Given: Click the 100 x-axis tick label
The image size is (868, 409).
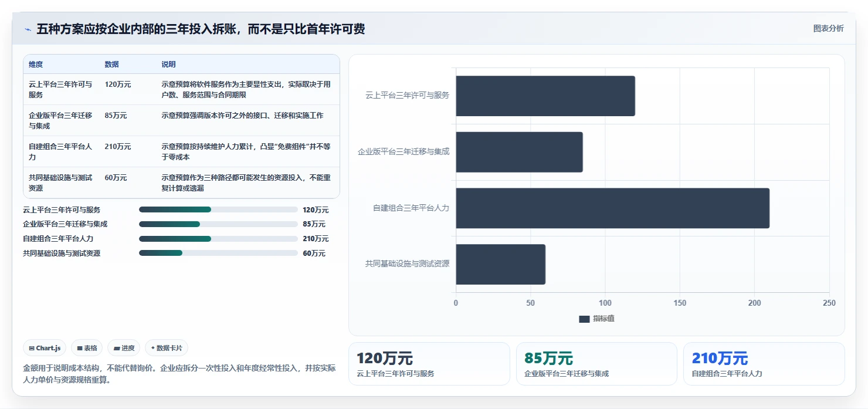Looking at the screenshot, I should pos(605,303).
